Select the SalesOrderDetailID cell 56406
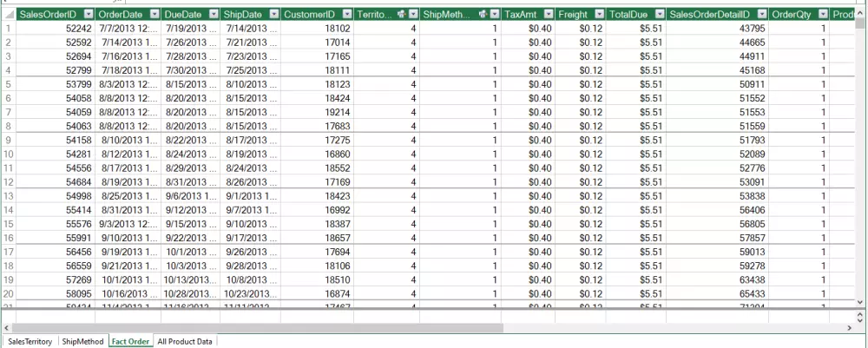868x348 pixels. coord(717,210)
